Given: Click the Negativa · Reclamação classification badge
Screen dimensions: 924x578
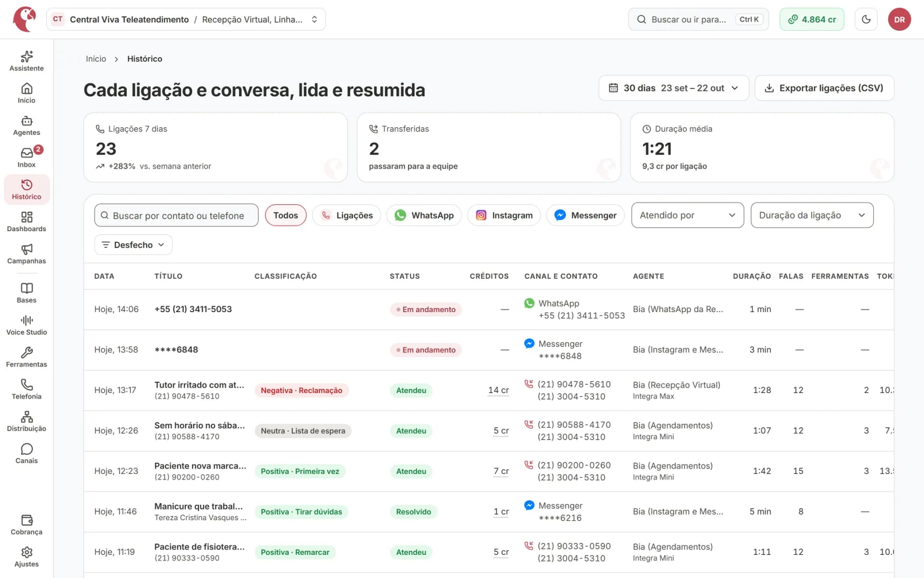Looking at the screenshot, I should click(302, 390).
